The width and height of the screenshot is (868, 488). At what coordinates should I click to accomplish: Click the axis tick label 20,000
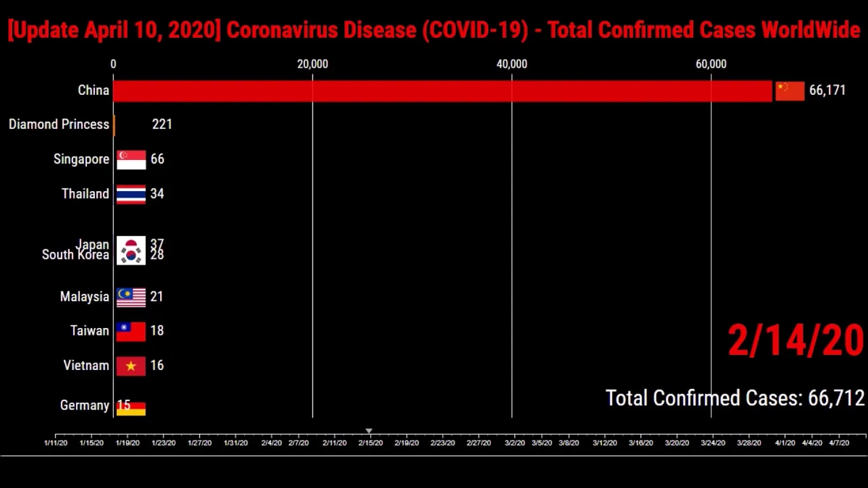[313, 64]
